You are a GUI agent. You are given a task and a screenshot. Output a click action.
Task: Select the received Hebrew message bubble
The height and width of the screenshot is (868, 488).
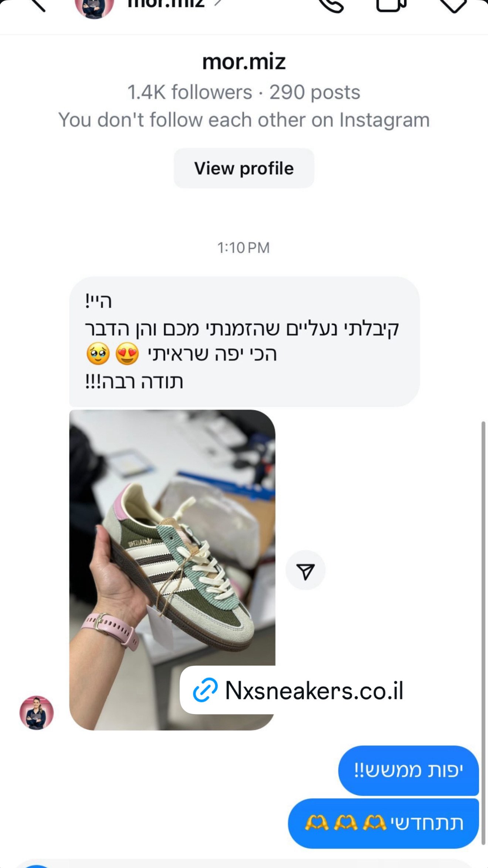(x=244, y=342)
